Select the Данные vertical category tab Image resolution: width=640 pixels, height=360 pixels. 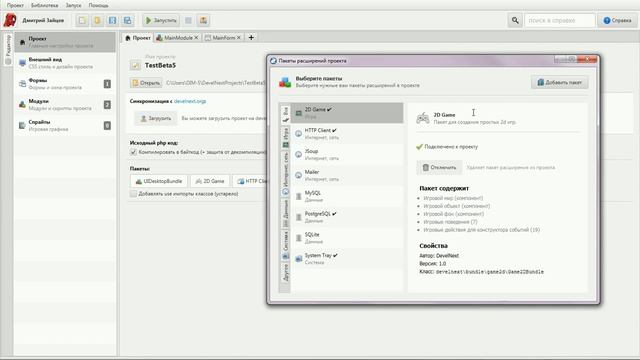pyautogui.click(x=285, y=214)
